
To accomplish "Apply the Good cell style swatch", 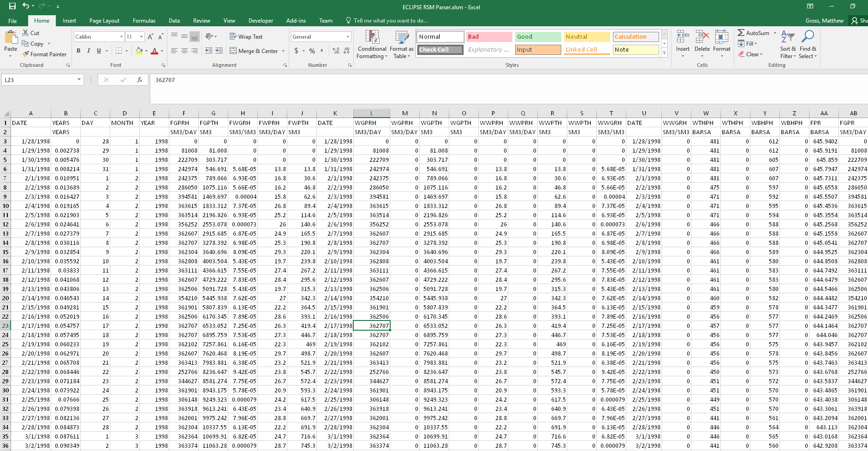I will pos(537,37).
